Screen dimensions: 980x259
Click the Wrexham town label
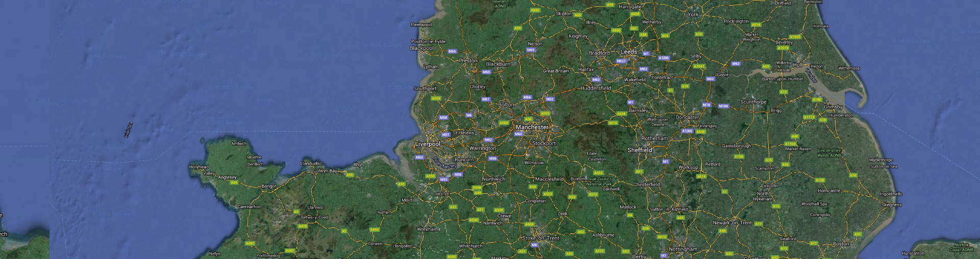coord(427,229)
